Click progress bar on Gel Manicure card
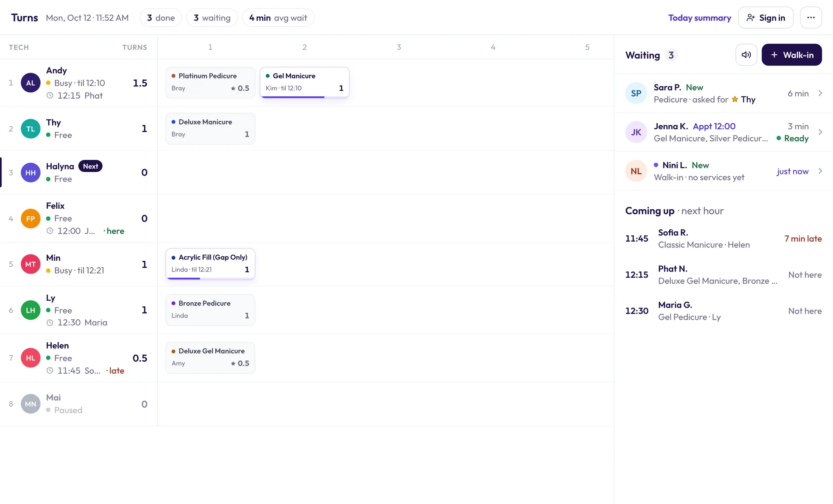The width and height of the screenshot is (833, 504). coord(305,97)
